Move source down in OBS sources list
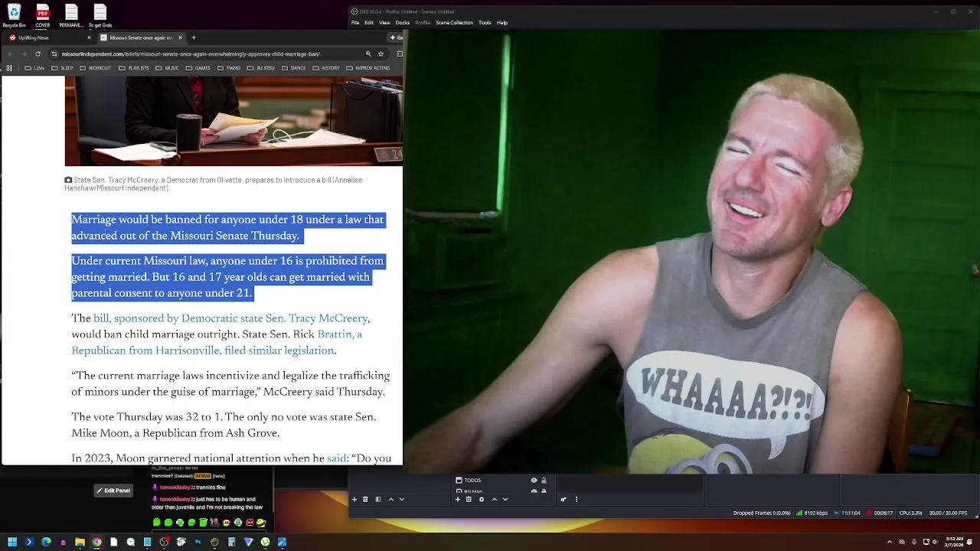Viewport: 980px width, 551px height. [505, 499]
